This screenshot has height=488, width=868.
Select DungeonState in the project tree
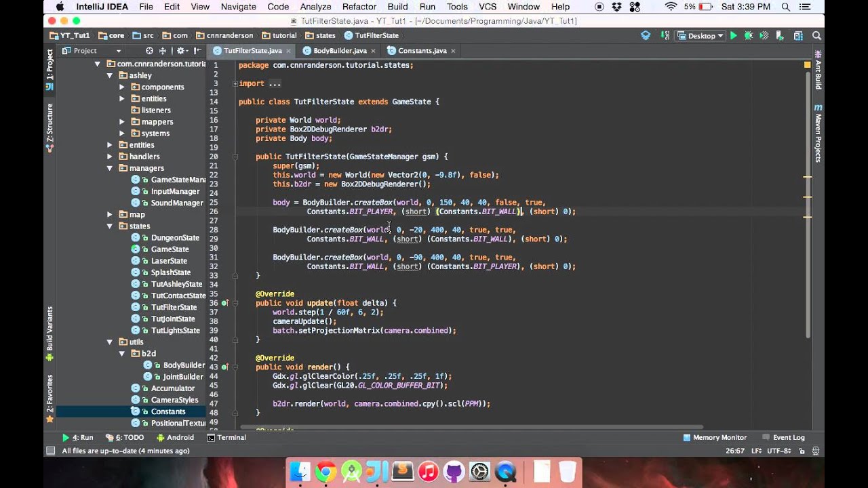[175, 238]
